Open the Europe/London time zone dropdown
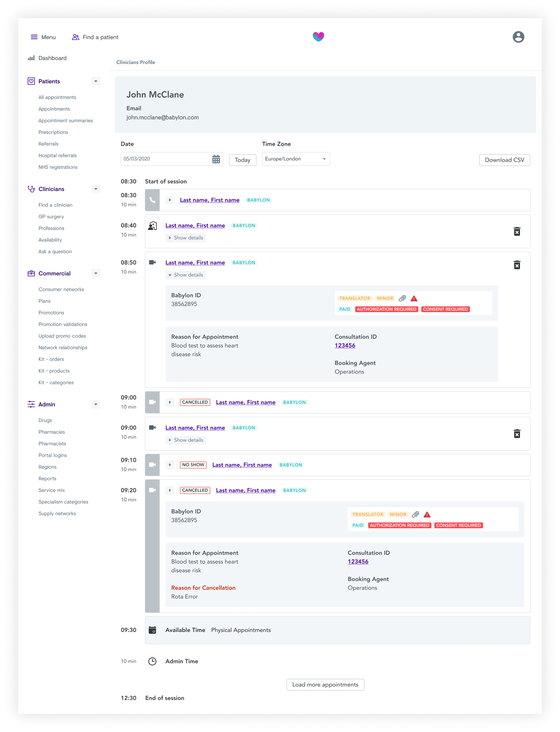 296,159
